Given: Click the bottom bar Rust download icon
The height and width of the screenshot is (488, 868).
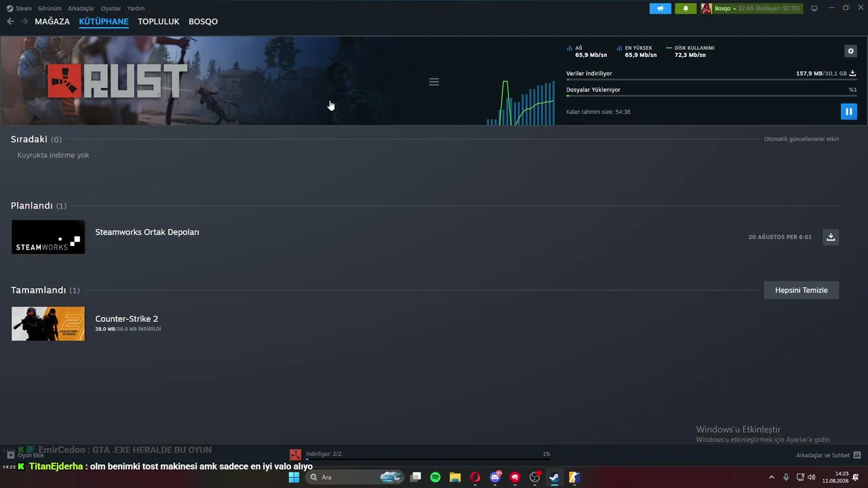Looking at the screenshot, I should tap(296, 455).
